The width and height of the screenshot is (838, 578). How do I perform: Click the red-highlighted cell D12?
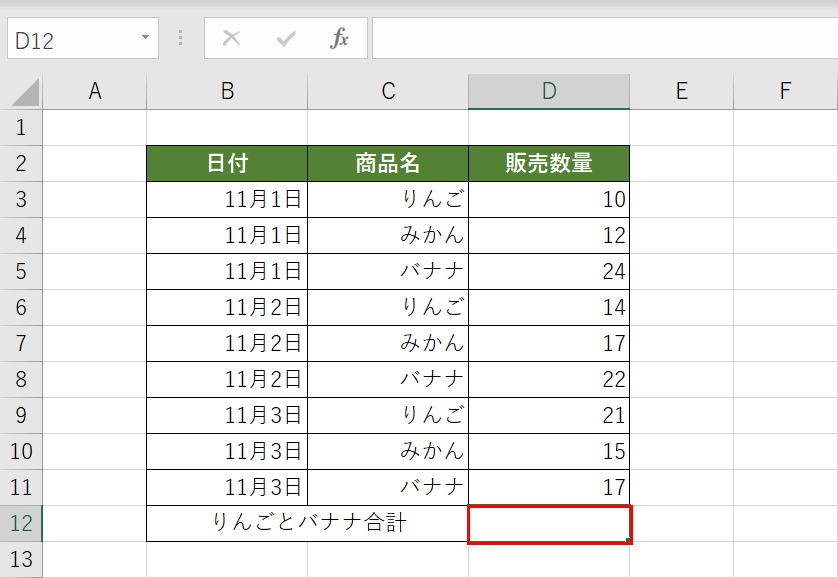click(x=548, y=525)
